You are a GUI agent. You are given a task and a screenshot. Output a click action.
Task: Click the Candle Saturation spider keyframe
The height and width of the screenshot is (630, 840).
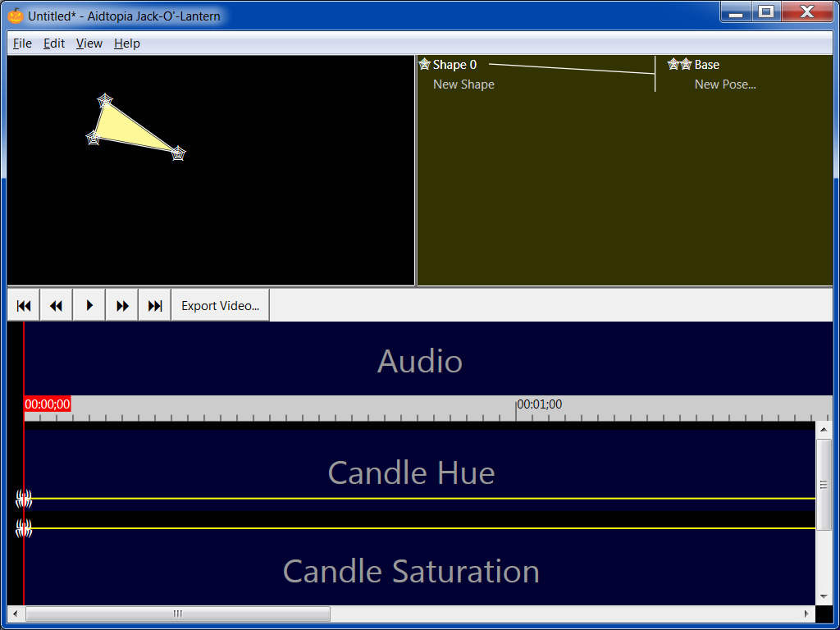pyautogui.click(x=24, y=529)
